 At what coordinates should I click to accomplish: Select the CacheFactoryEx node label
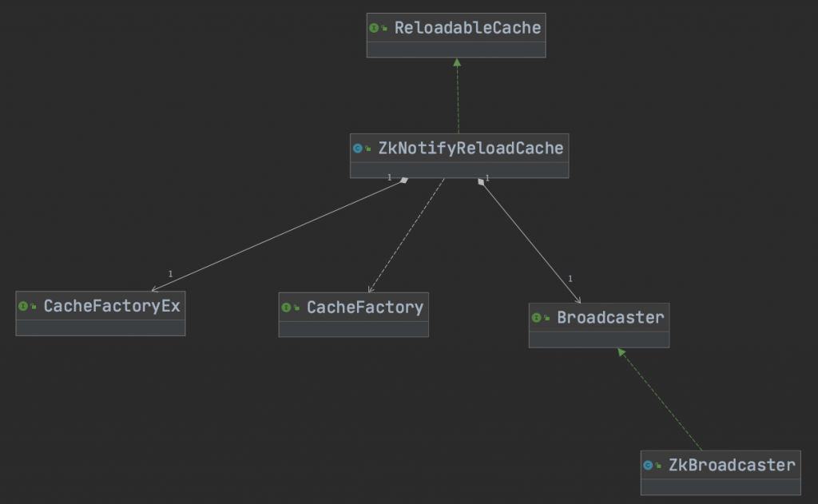coord(112,306)
